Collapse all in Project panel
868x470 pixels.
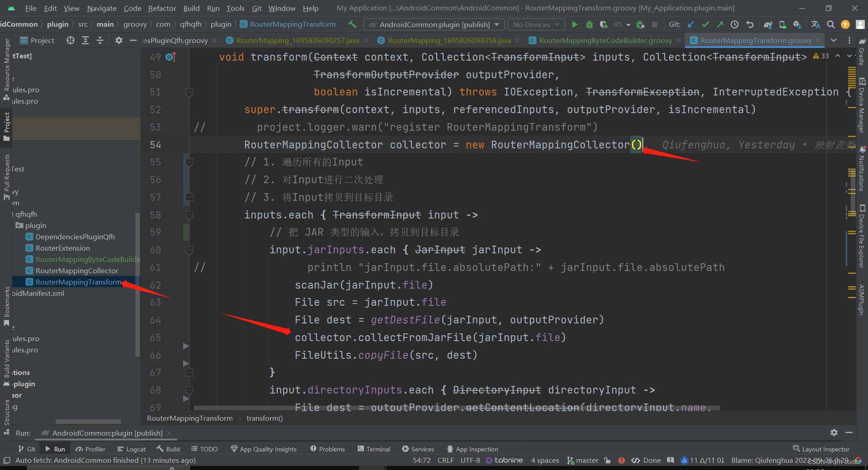[x=100, y=40]
